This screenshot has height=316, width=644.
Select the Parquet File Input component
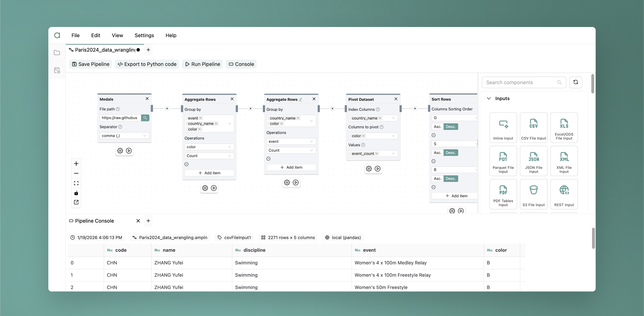503,161
